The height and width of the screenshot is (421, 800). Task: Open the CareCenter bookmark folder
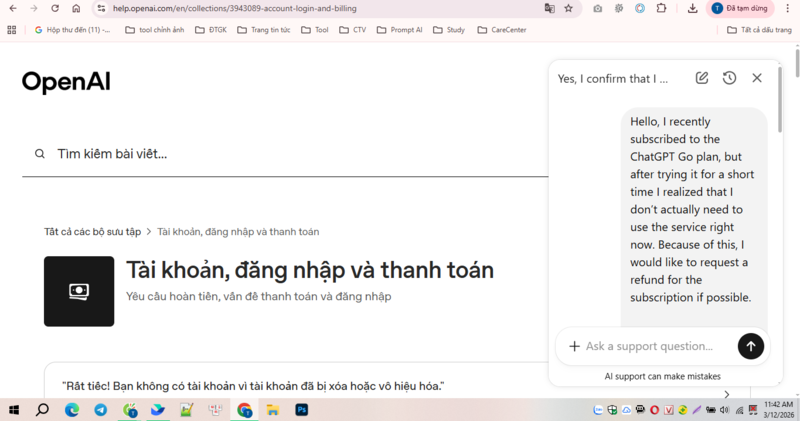(502, 30)
